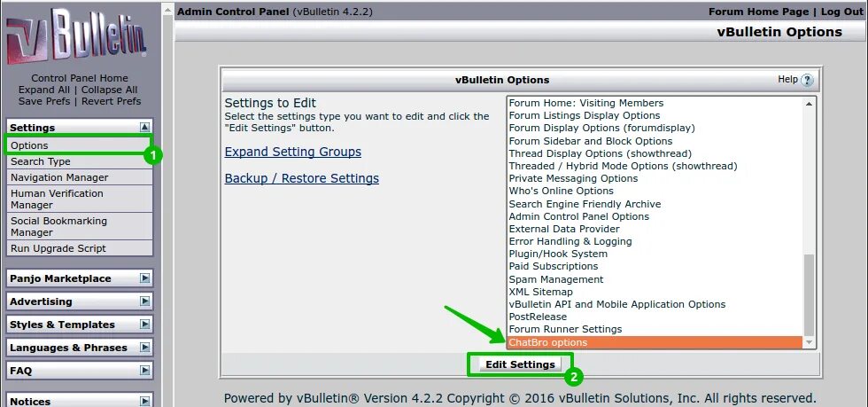Expand the Notices section
This screenshot has height=407, width=868.
[x=144, y=401]
